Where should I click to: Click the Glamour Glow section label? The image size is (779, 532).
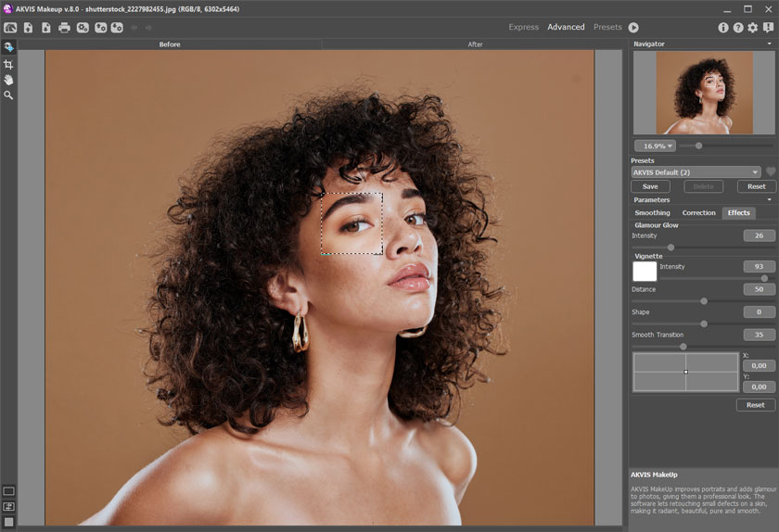(656, 225)
